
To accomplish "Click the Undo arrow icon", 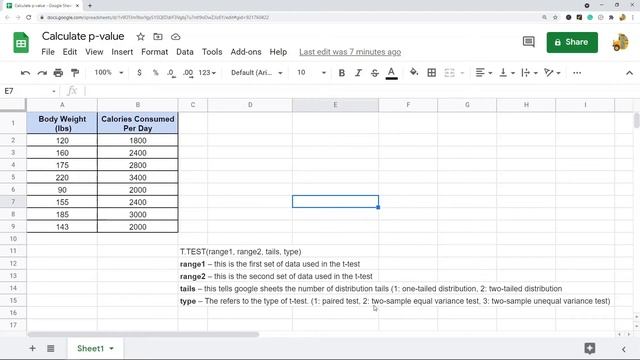I will tap(25, 73).
